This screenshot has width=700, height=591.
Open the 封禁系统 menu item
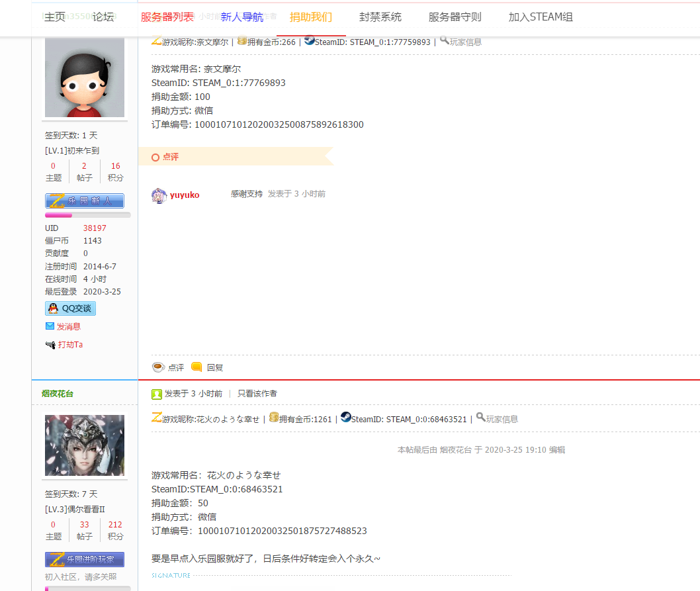pos(380,17)
